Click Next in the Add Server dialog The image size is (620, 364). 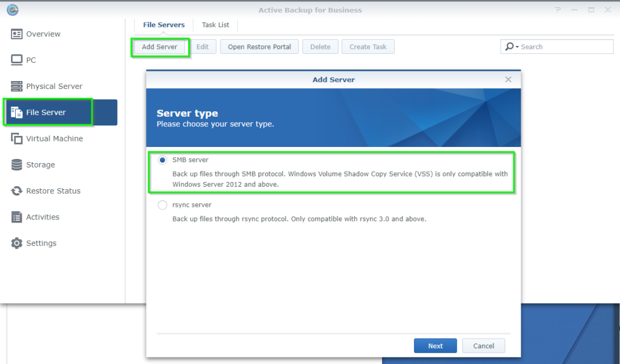coord(435,346)
